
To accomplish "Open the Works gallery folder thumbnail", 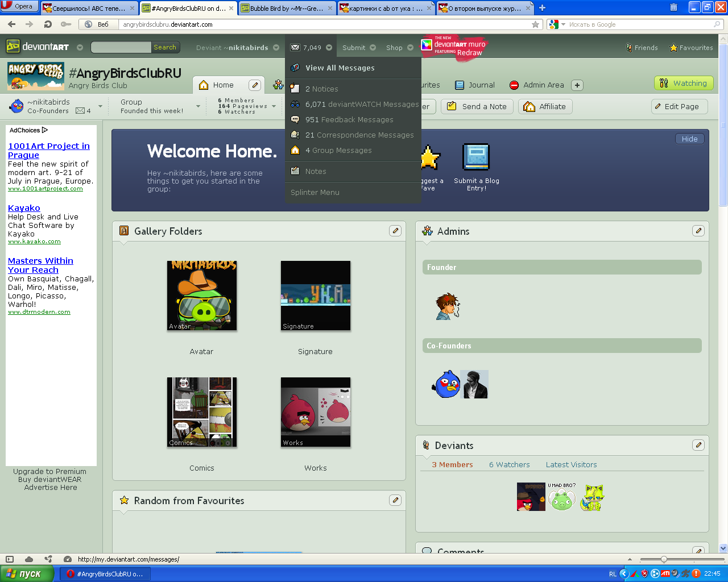I will pos(316,412).
